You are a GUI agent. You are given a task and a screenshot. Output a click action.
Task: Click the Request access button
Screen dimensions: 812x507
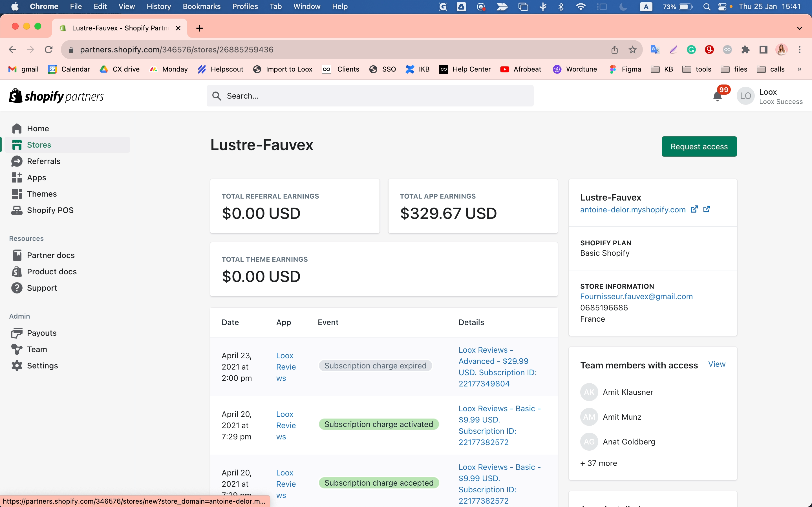(699, 146)
